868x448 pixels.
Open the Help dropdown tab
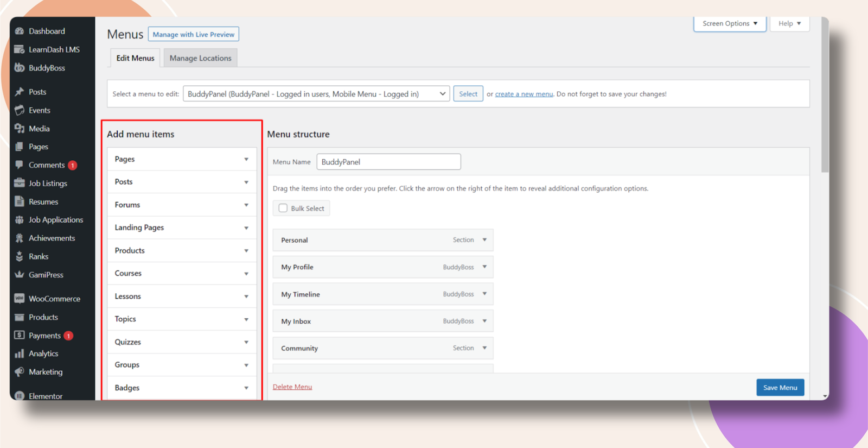tap(790, 23)
